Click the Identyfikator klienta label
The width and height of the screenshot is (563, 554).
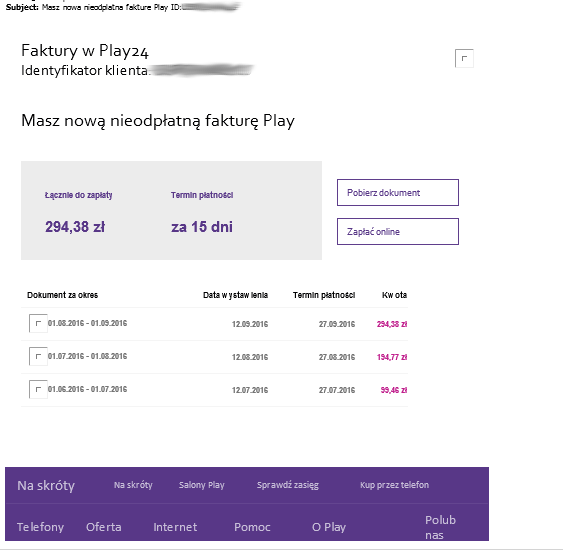coord(85,70)
